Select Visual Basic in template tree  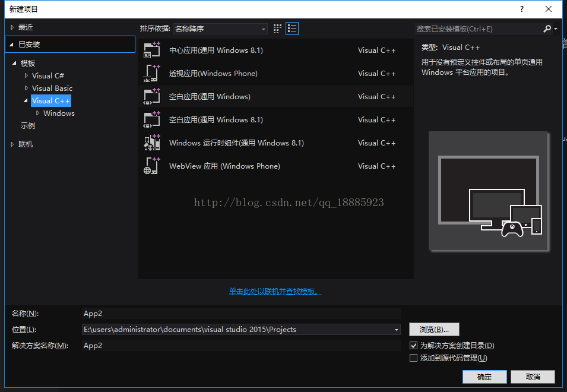(x=52, y=88)
